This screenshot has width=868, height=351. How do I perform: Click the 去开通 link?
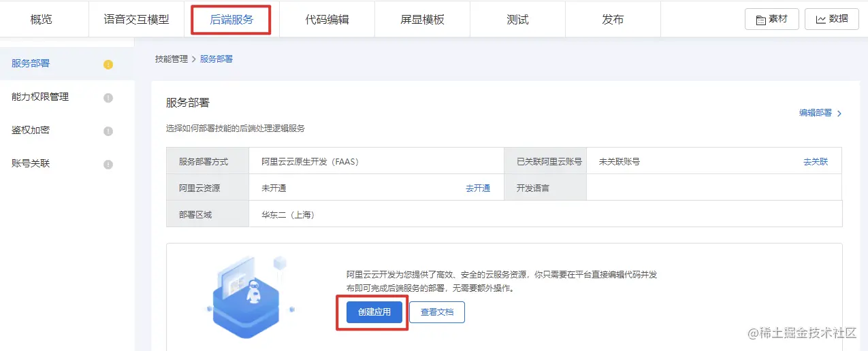pyautogui.click(x=478, y=188)
